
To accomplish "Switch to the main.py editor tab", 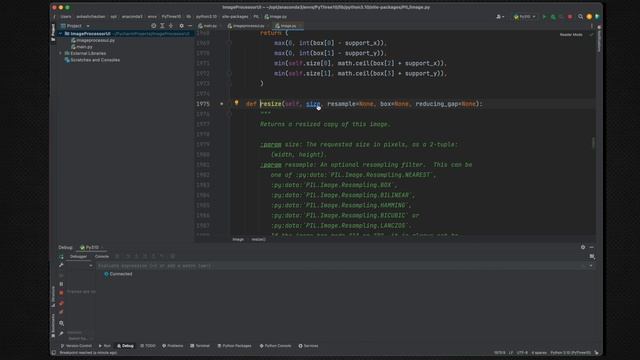I will tap(208, 26).
